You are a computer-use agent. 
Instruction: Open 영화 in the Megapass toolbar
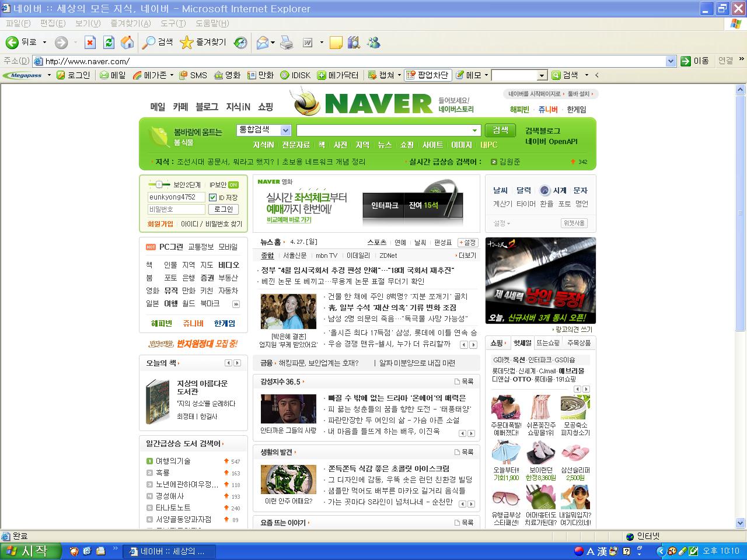point(228,75)
